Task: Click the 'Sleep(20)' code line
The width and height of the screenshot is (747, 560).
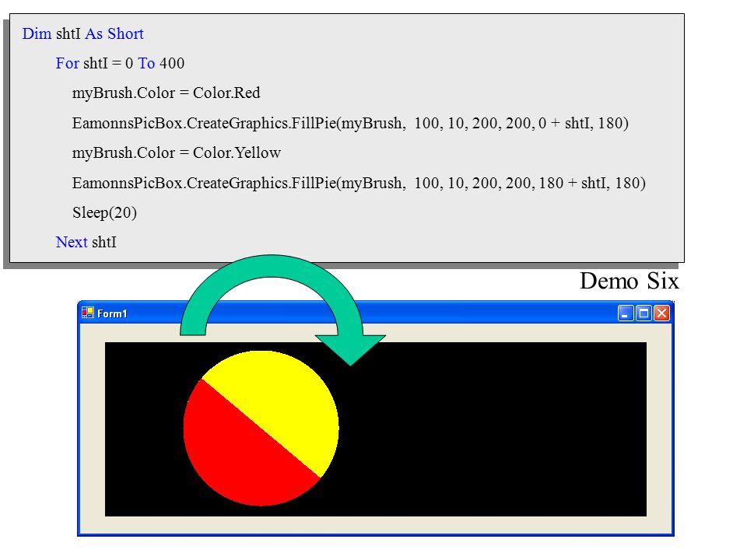Action: (105, 212)
